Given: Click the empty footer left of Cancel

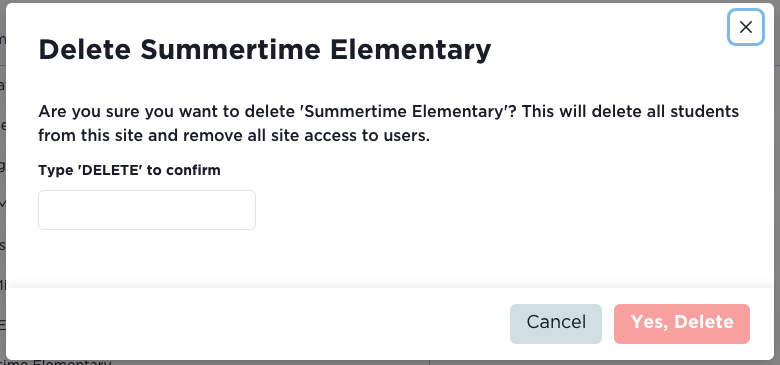Looking at the screenshot, I should coord(258,324).
